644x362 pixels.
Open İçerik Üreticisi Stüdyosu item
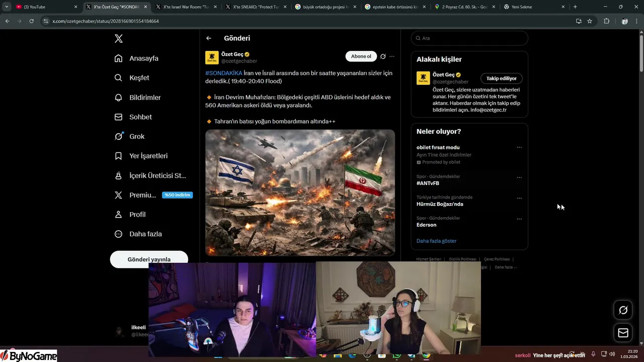pyautogui.click(x=150, y=175)
